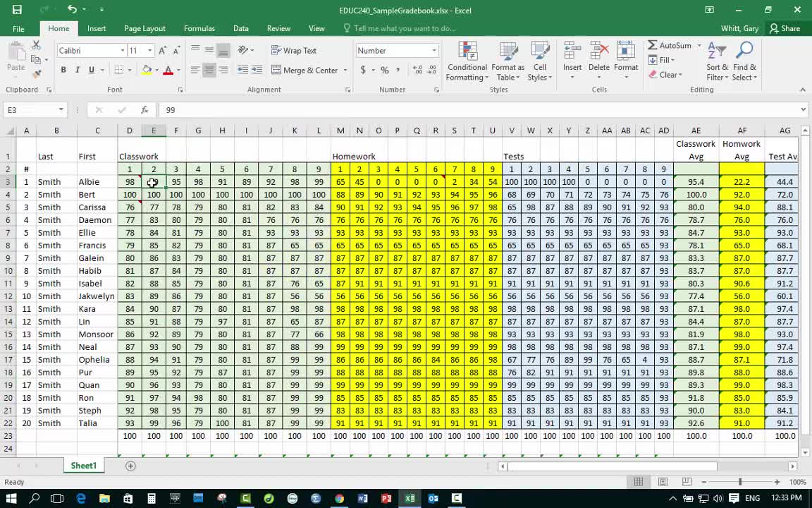The height and width of the screenshot is (508, 812).
Task: Open Clear dropdown
Action: pos(665,75)
